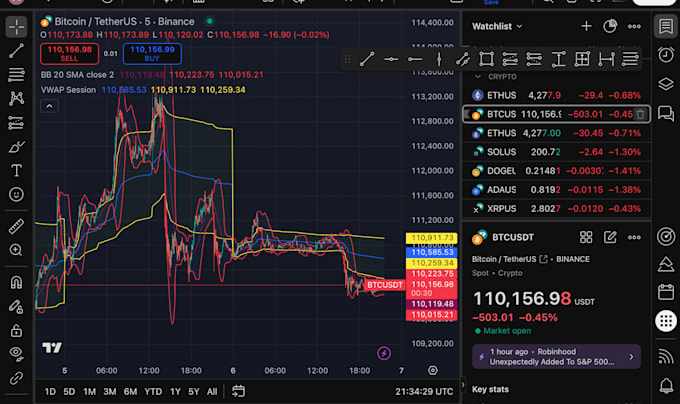Select the 3M time range
This screenshot has height=404, width=680.
tap(110, 391)
